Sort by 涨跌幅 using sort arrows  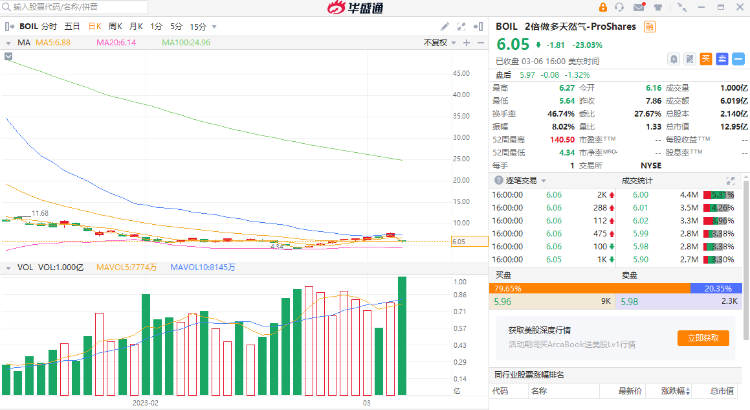coord(688,391)
